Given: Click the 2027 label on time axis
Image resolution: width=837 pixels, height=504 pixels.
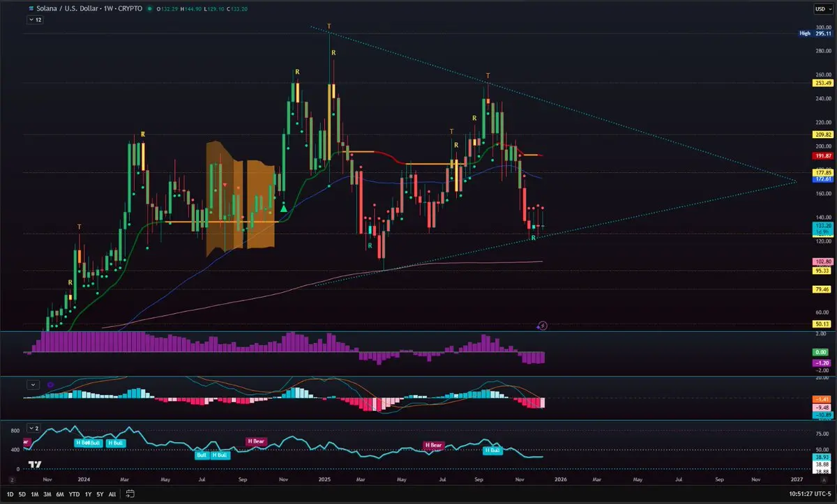Looking at the screenshot, I should coord(796,480).
